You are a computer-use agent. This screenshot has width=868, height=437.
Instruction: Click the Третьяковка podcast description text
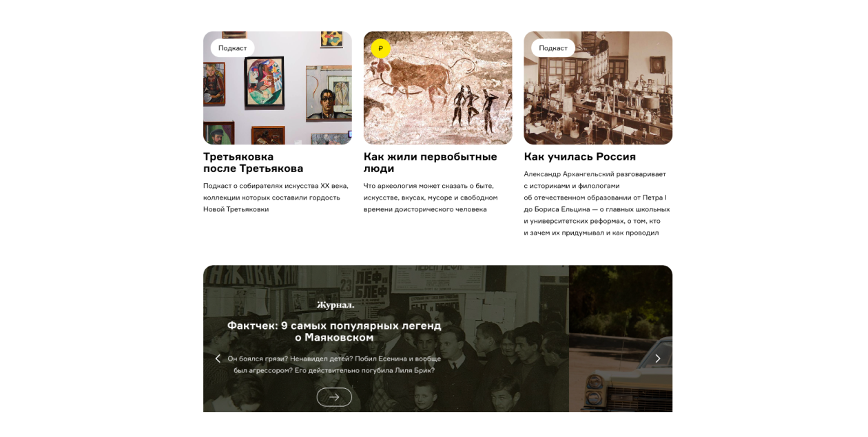tap(276, 198)
